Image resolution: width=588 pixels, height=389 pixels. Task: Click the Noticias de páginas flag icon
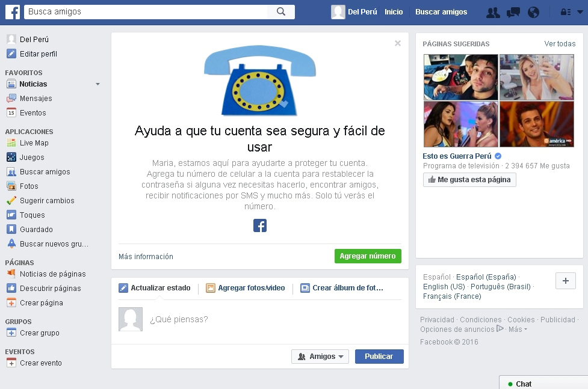coord(11,274)
